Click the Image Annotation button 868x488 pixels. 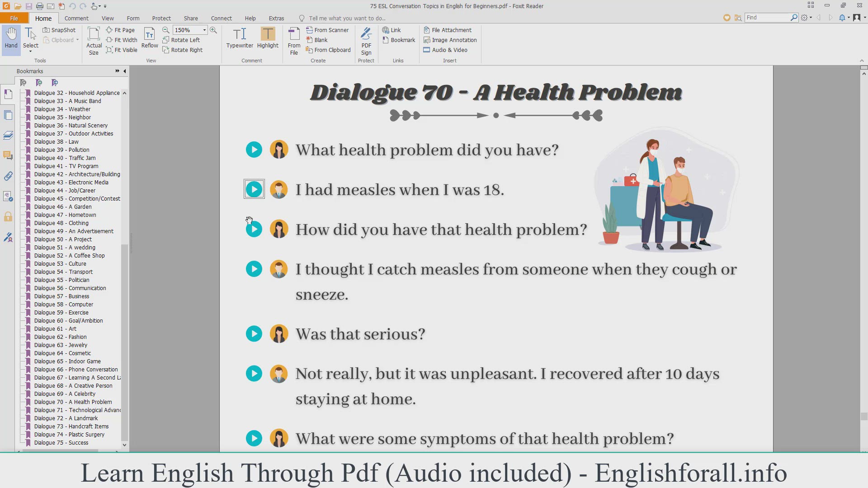pos(450,40)
